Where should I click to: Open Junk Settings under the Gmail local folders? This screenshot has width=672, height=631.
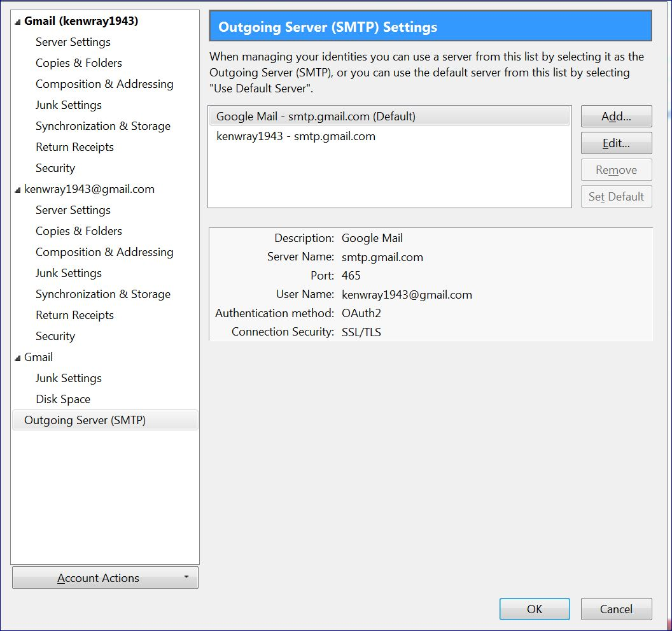pos(69,378)
